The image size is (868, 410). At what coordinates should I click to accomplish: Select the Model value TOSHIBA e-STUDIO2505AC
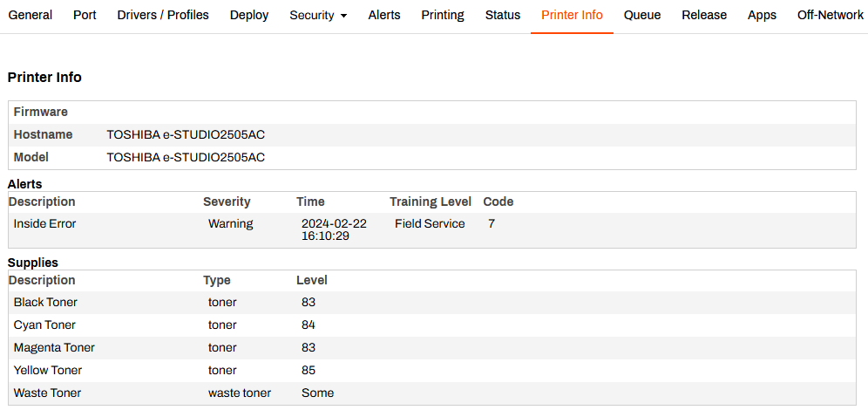186,157
